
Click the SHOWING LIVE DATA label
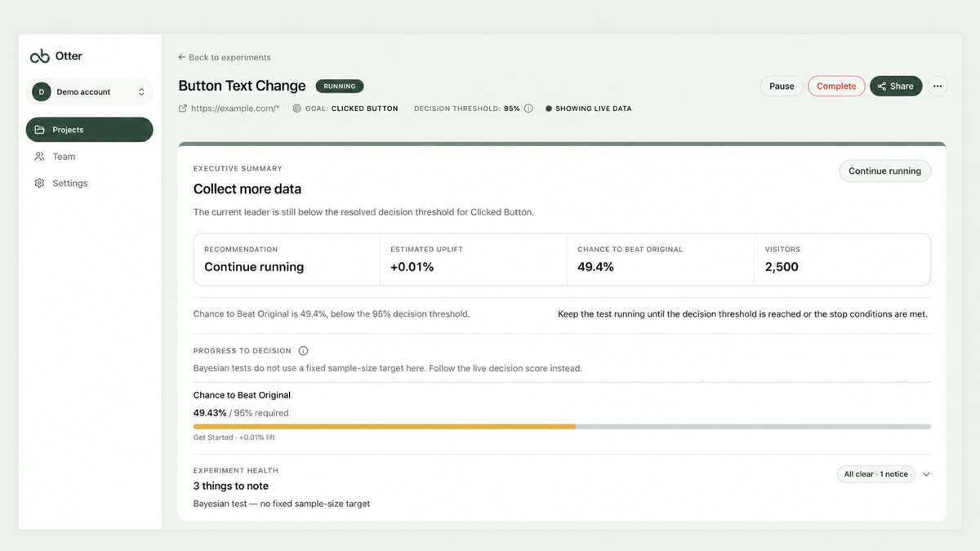593,109
